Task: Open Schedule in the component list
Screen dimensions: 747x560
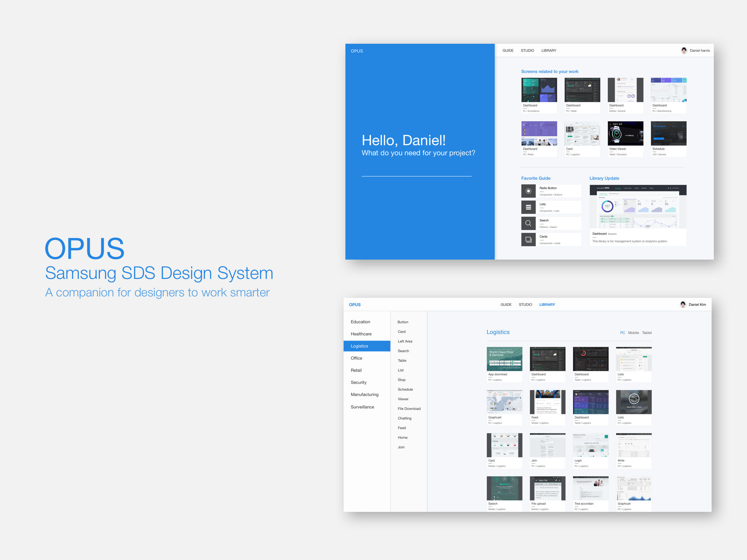Action: pyautogui.click(x=405, y=389)
